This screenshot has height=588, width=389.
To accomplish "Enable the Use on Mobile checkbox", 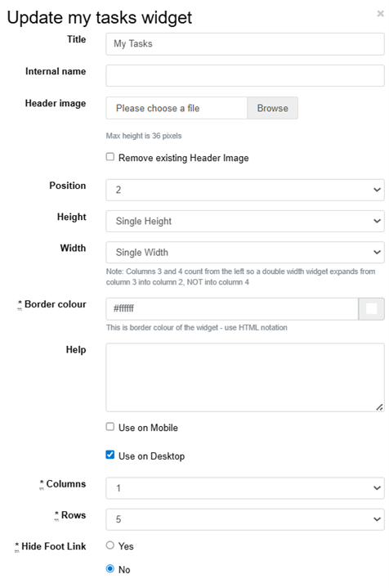I will coord(110,427).
